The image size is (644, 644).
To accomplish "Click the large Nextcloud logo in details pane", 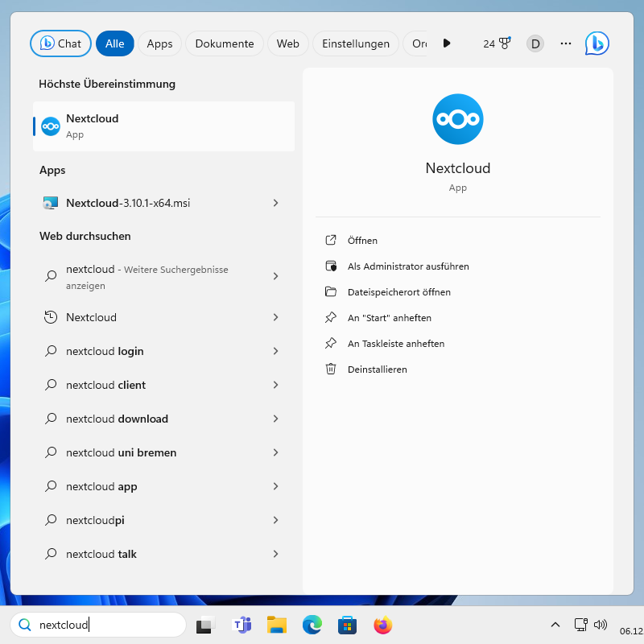I will (457, 119).
